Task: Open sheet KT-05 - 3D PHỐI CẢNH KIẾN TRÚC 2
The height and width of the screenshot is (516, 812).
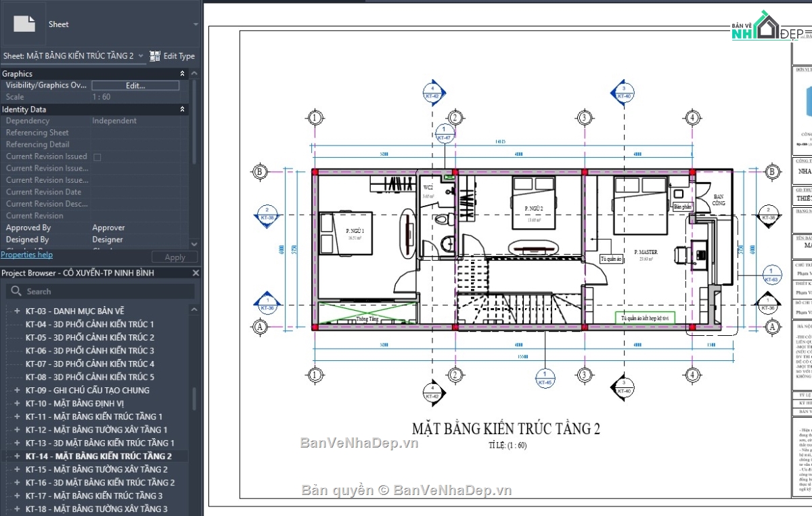Action: tap(90, 337)
